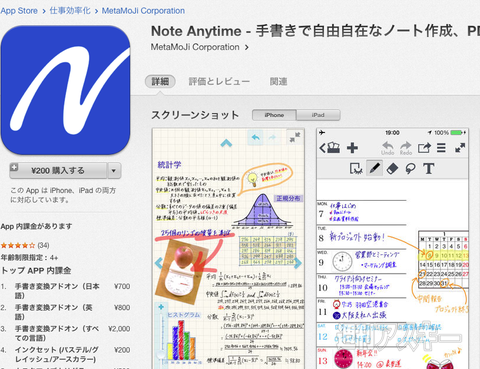Screen dimensions: 480x369
Task: Click the Redo icon in second screenshot
Action: pos(406,148)
